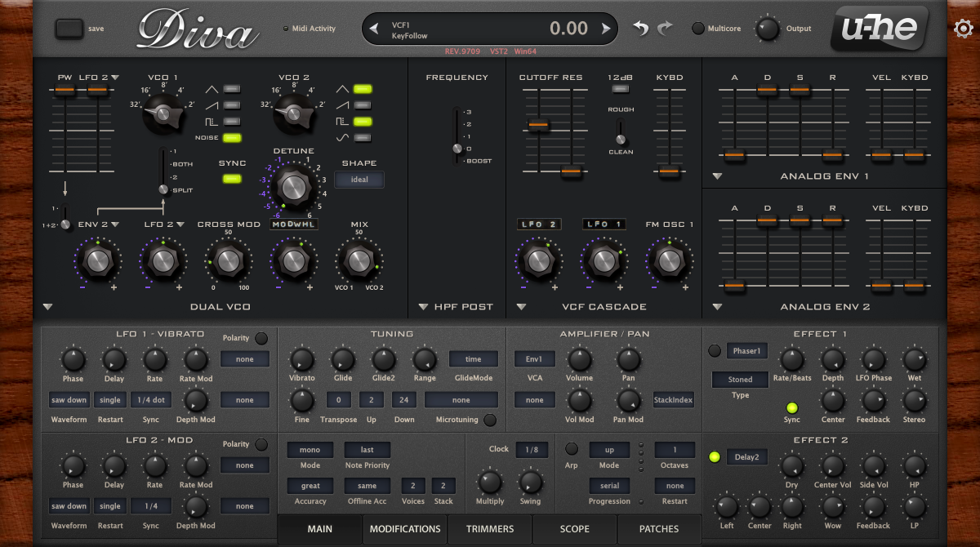980x547 pixels.
Task: Click the StackIndex button
Action: (673, 400)
